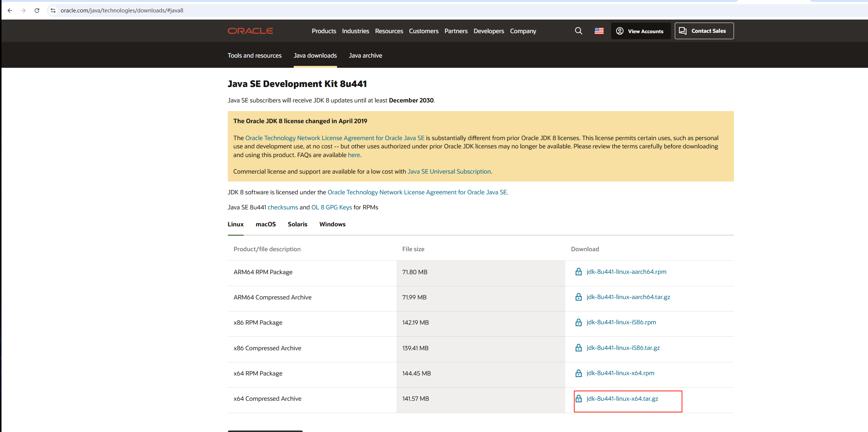This screenshot has width=868, height=432.
Task: Click the Oracle logo
Action: pos(250,31)
